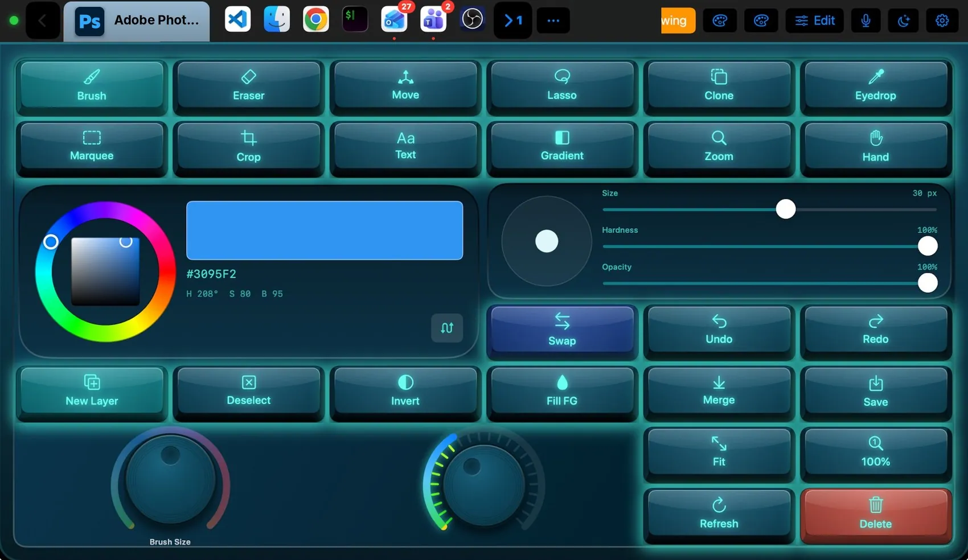
Task: Activate the Zoom tool
Action: 719,147
